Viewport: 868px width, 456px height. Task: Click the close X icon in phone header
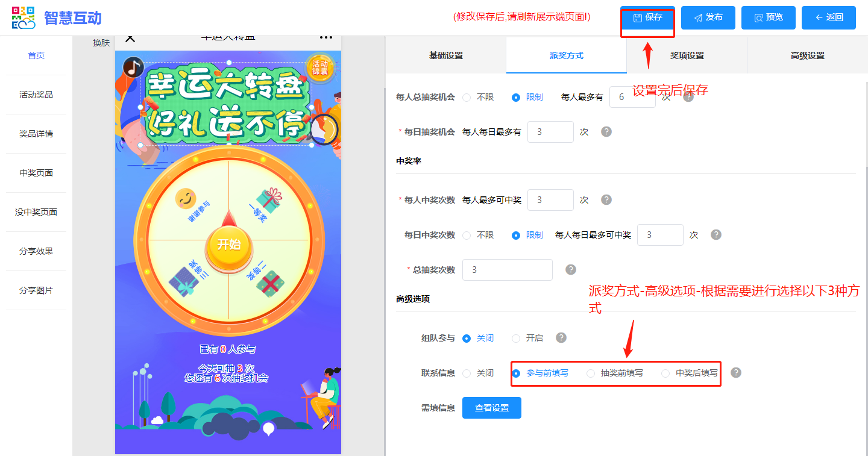[130, 38]
